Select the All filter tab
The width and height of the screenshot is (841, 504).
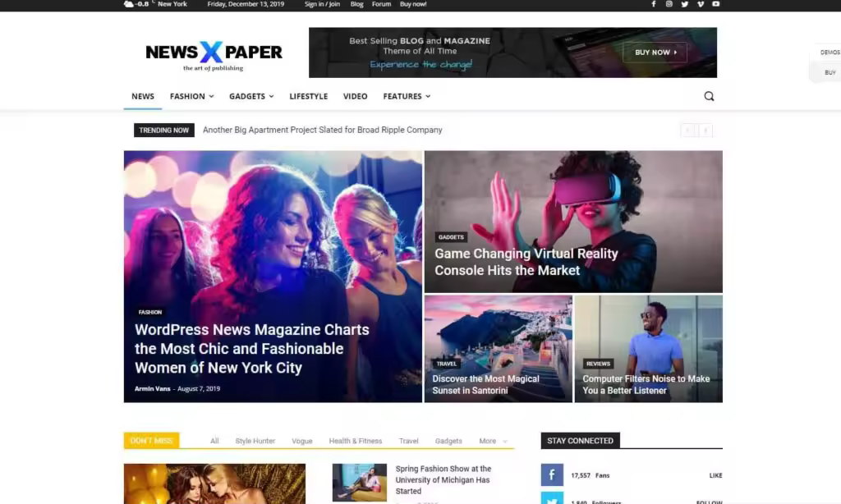click(x=214, y=441)
